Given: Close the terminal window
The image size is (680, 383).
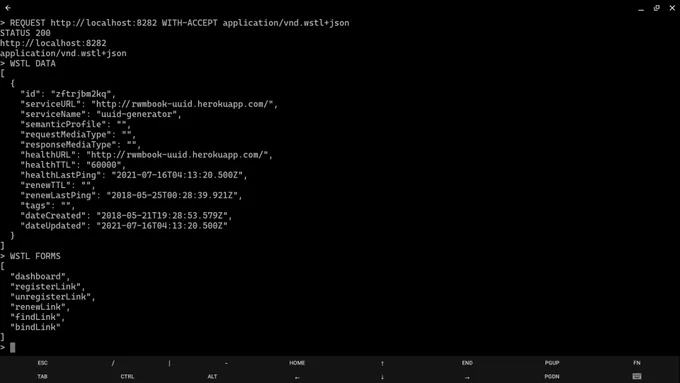Looking at the screenshot, I should pos(672,8).
